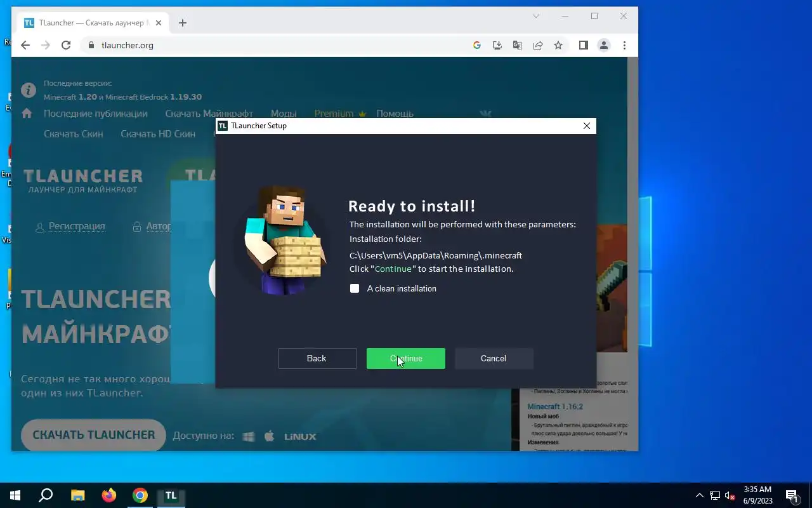
Task: Click the install app icon in address bar
Action: 497,45
